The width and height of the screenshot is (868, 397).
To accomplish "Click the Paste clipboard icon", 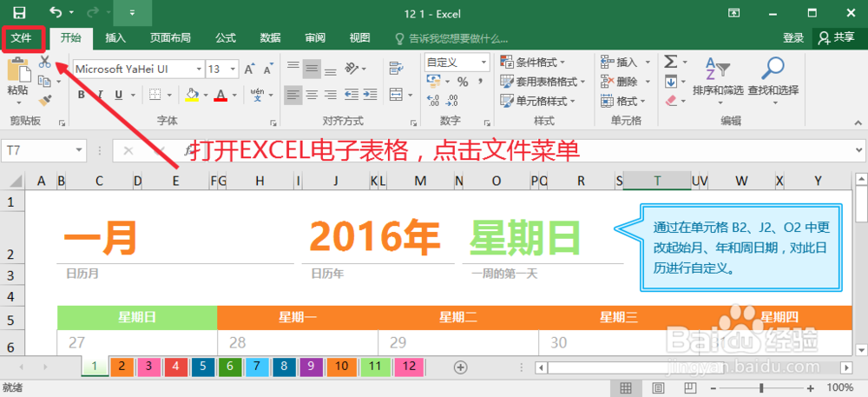I will point(18,69).
